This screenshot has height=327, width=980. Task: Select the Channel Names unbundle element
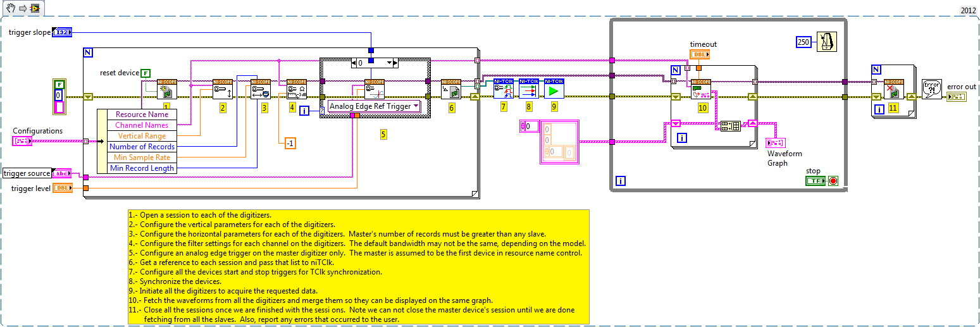(x=142, y=125)
